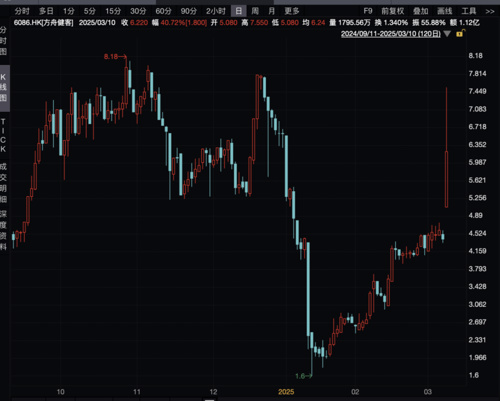Toggle 前复权 price adjustment
The image size is (500, 401).
[x=393, y=11]
